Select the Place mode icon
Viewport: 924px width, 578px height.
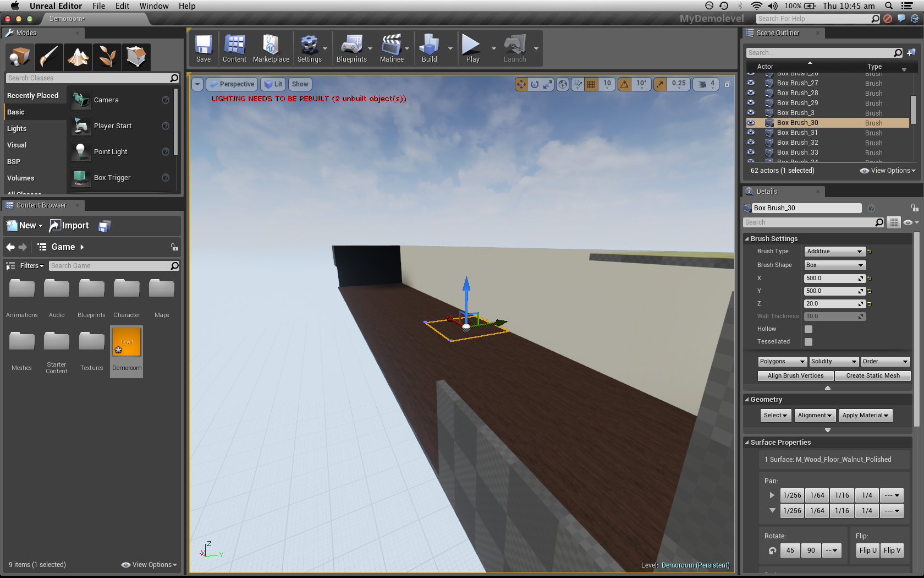(x=20, y=56)
